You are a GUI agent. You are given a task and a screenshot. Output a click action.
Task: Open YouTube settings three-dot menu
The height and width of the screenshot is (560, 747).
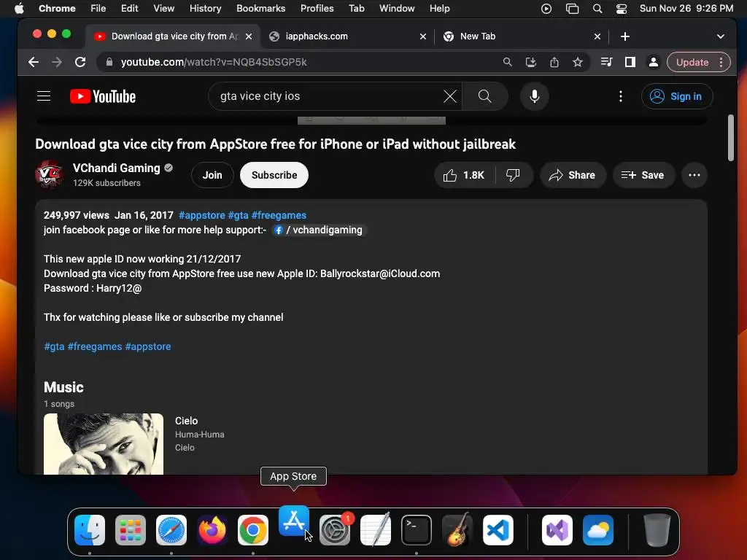click(x=620, y=96)
